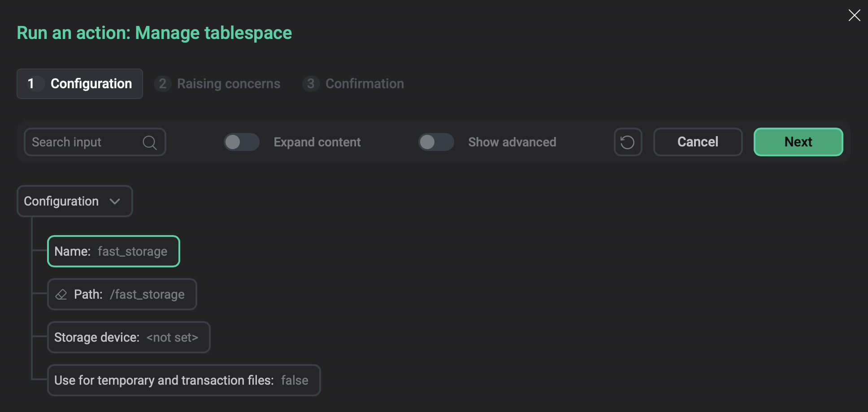Click the magnifier icon in search box
The width and height of the screenshot is (868, 412).
(x=150, y=142)
